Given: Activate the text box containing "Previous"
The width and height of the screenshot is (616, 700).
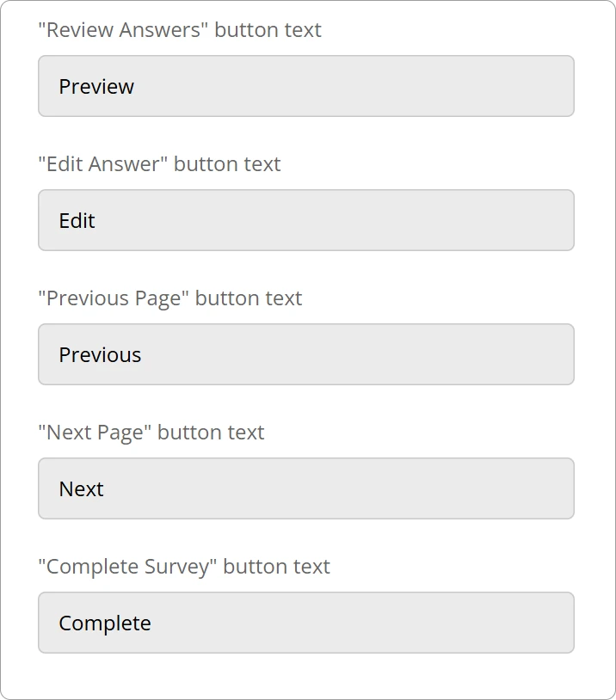Looking at the screenshot, I should pos(344,354).
